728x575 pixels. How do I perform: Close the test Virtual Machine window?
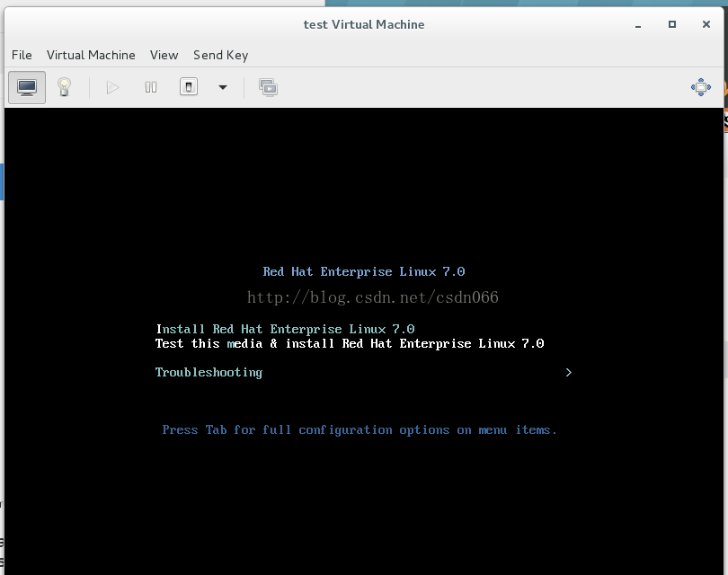point(706,24)
